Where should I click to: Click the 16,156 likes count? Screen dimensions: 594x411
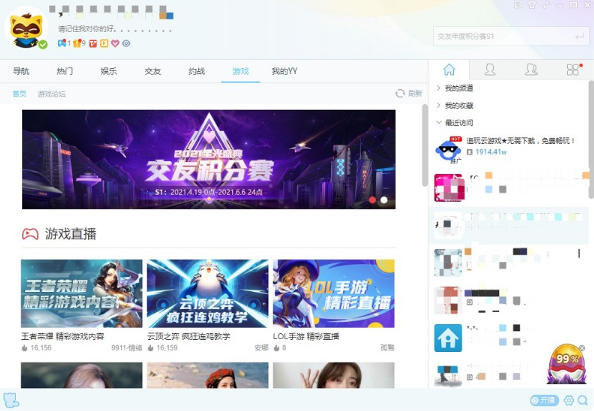[x=41, y=348]
